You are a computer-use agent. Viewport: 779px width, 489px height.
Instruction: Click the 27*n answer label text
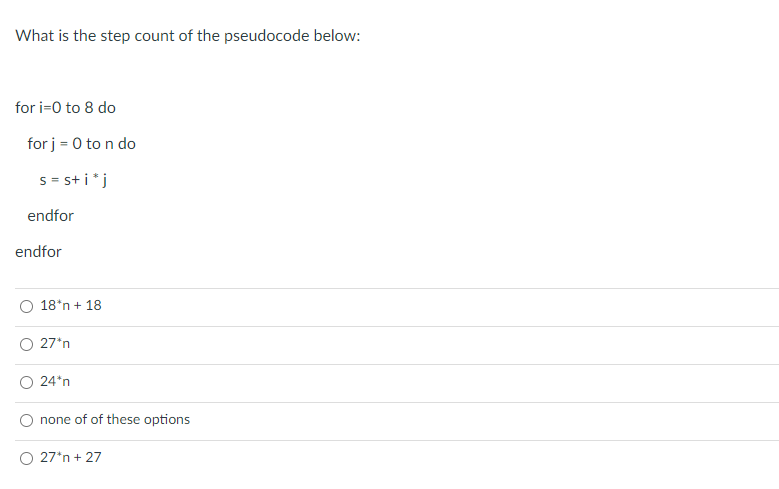pyautogui.click(x=55, y=343)
